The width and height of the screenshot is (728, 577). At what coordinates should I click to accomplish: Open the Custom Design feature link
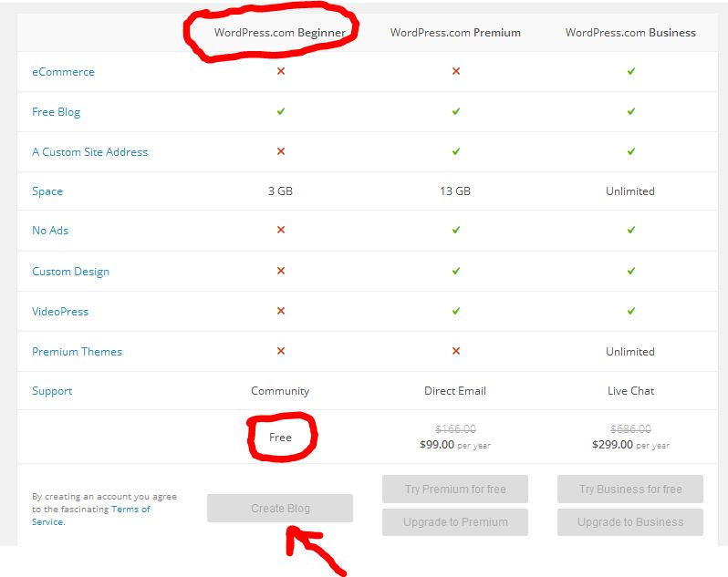(x=70, y=272)
